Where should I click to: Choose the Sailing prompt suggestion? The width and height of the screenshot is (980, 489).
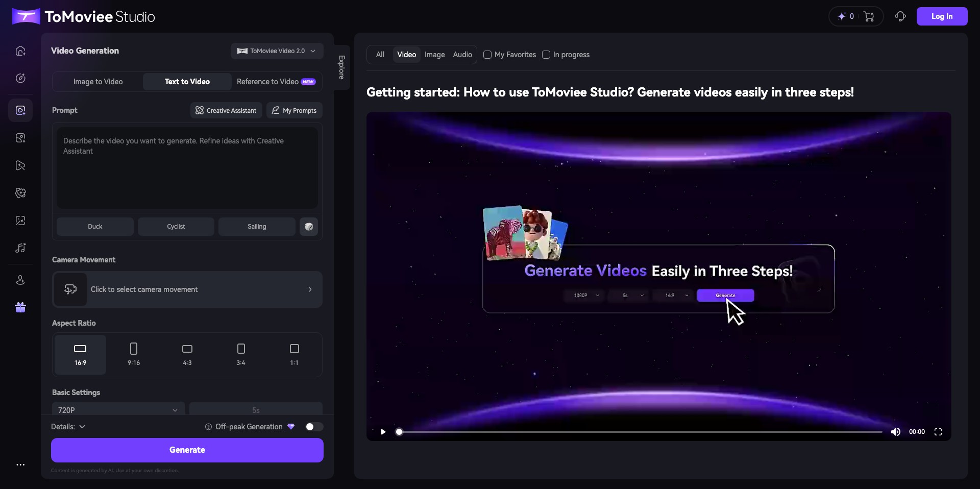[257, 227]
